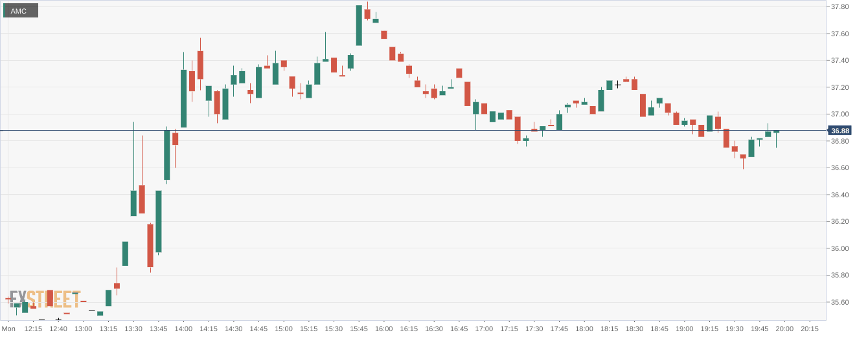868x337 pixels.
Task: Click the 36.00 price axis label
Action: (x=839, y=248)
